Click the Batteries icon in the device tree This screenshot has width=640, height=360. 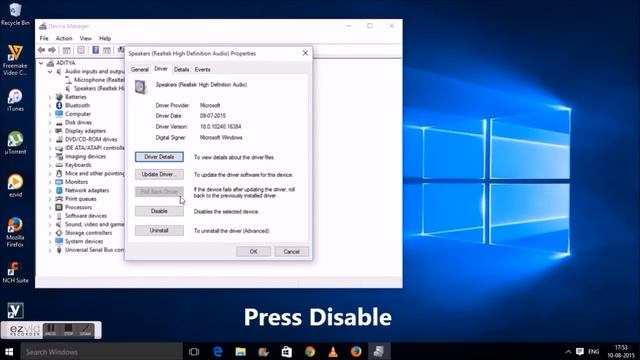(x=59, y=97)
